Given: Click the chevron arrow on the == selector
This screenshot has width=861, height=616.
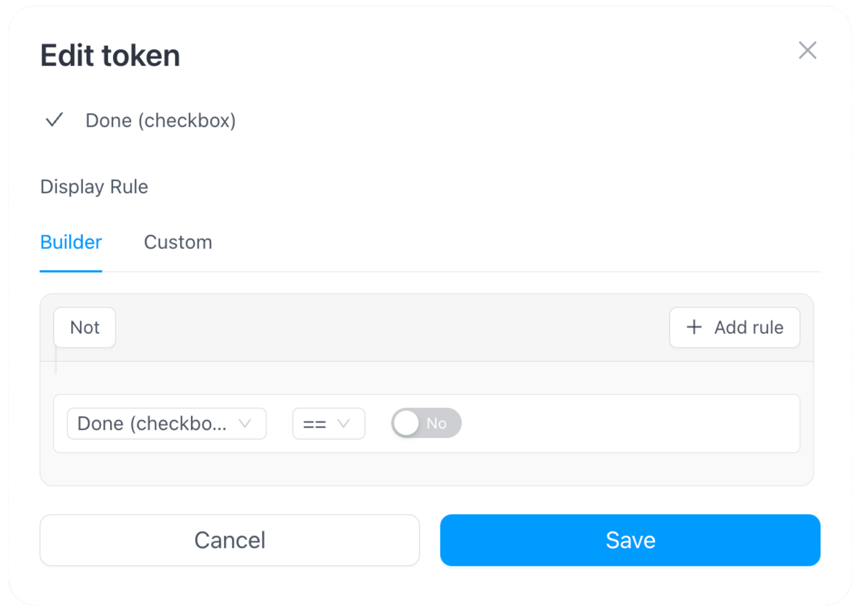Looking at the screenshot, I should [x=343, y=423].
